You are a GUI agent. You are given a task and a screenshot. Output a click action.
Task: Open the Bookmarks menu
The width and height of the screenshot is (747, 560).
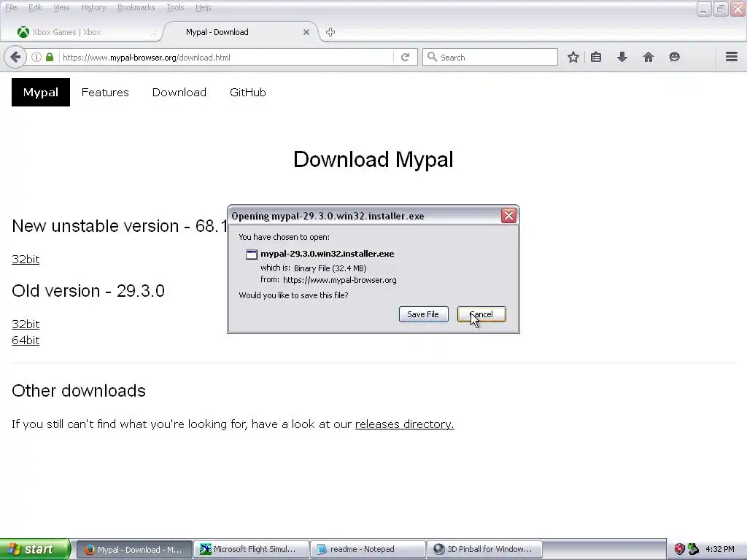pos(136,7)
